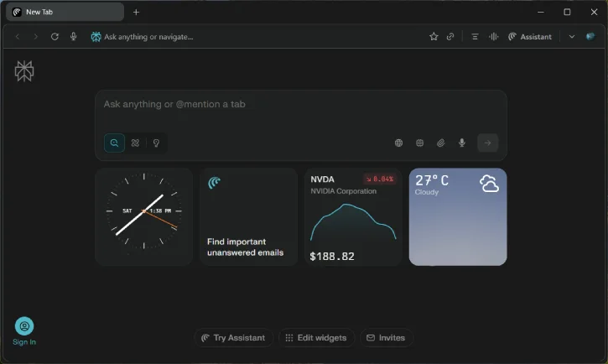Viewport: 608px width, 364px height.
Task: Open a new tab with plus button
Action: pos(136,12)
